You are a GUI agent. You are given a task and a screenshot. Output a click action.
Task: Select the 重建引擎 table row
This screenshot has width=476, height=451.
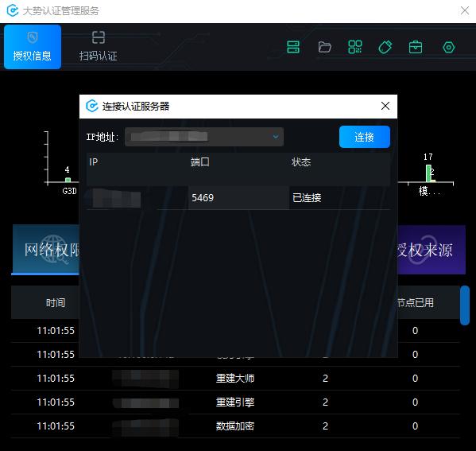[235, 402]
